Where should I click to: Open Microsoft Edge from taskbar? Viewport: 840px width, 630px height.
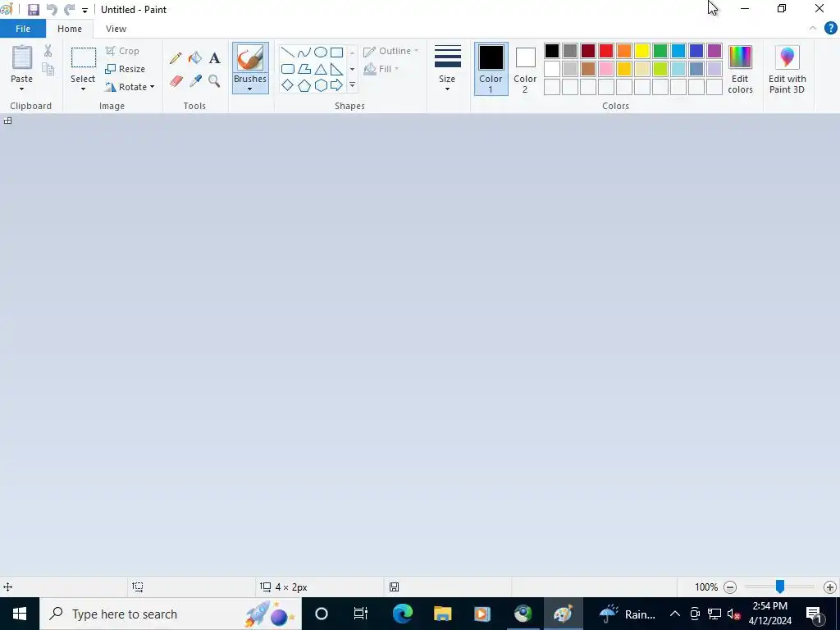pos(402,614)
